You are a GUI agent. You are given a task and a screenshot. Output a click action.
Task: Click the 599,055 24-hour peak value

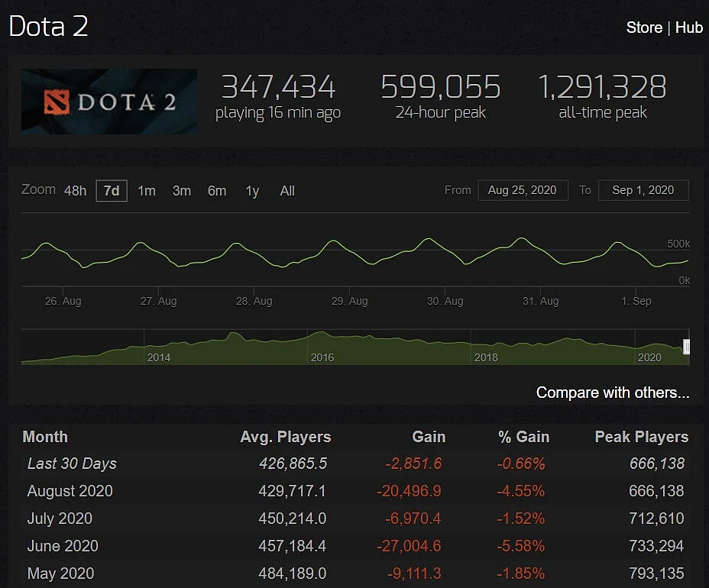coord(440,86)
